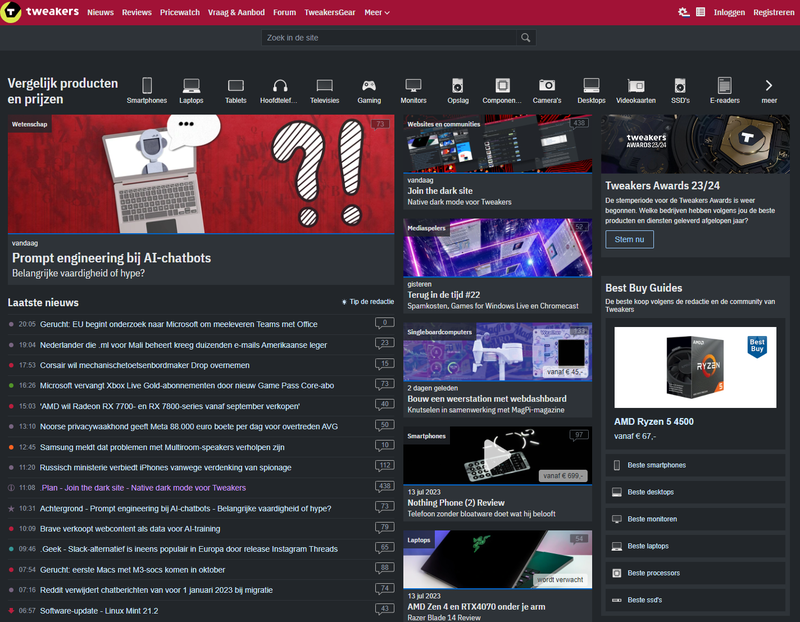Open 'Noorse privacywaakhond geeft Meta' news
The image size is (800, 622).
pyautogui.click(x=189, y=426)
